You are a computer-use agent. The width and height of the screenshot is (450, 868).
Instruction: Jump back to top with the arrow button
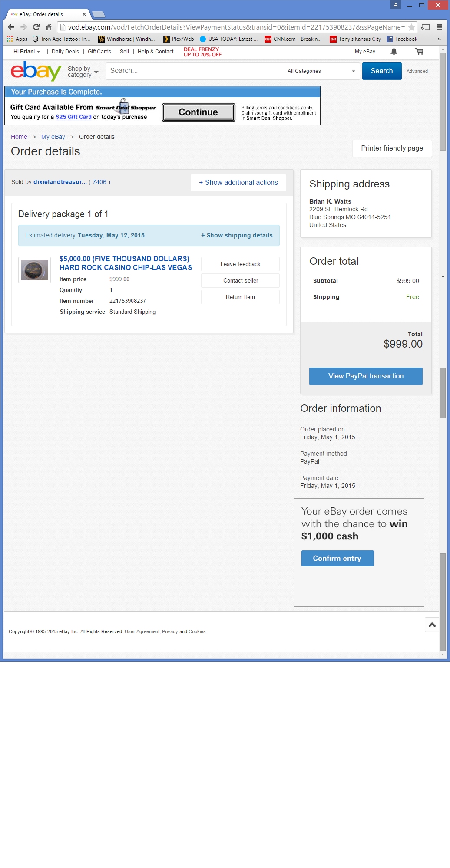[x=432, y=625]
